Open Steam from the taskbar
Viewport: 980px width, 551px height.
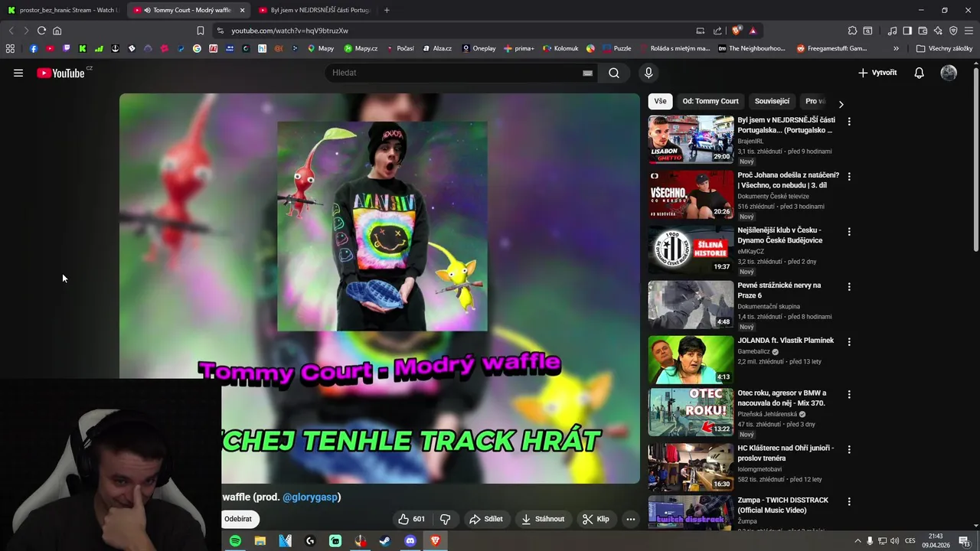[385, 541]
